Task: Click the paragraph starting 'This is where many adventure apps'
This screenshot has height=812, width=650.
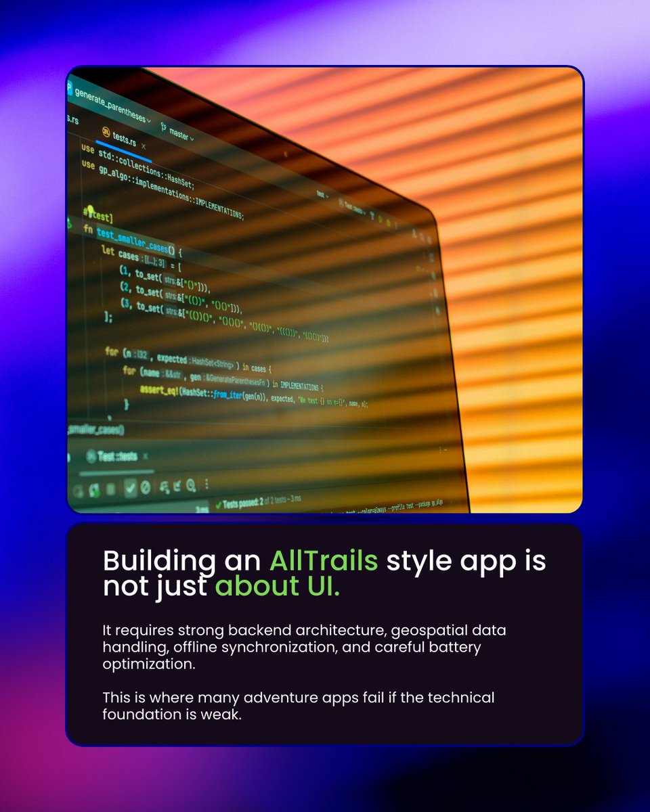Action: tap(299, 706)
